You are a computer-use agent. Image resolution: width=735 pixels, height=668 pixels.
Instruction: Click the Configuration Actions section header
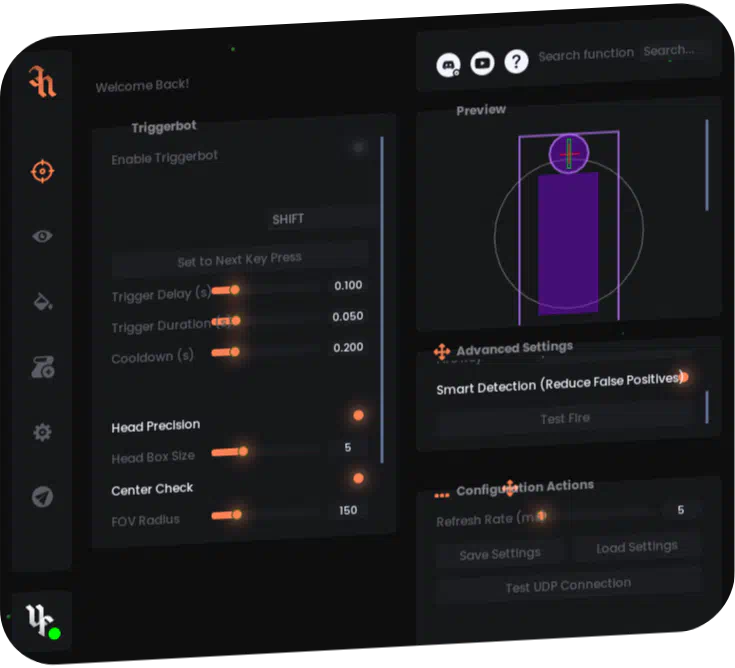[x=524, y=489]
